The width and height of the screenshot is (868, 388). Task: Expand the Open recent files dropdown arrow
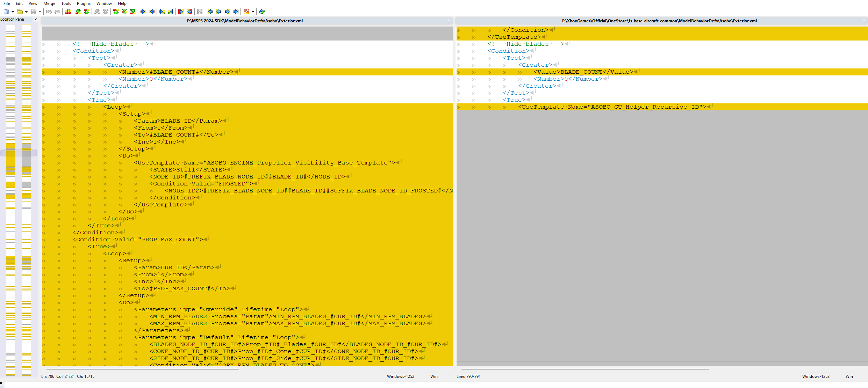point(26,12)
